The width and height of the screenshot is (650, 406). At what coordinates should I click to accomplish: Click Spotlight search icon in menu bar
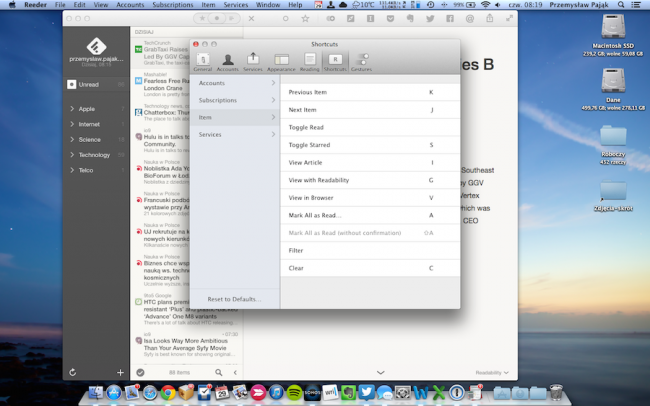[x=621, y=5]
